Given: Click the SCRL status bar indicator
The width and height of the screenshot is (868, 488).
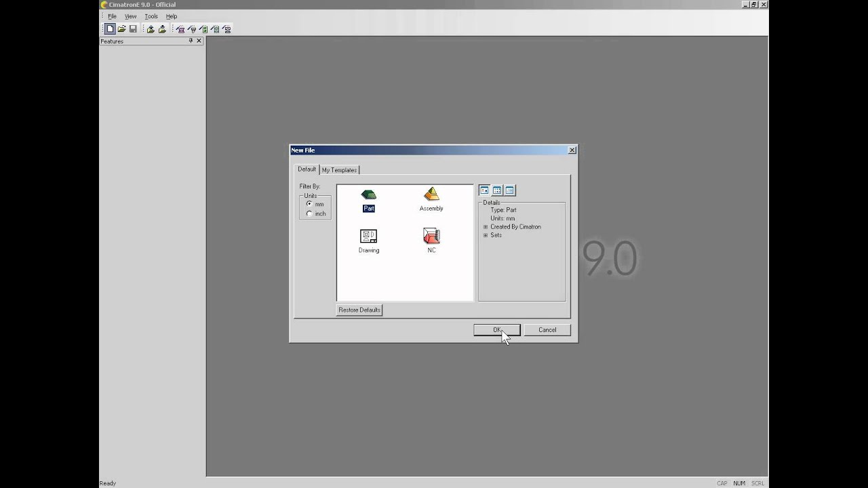Looking at the screenshot, I should pos(757,483).
